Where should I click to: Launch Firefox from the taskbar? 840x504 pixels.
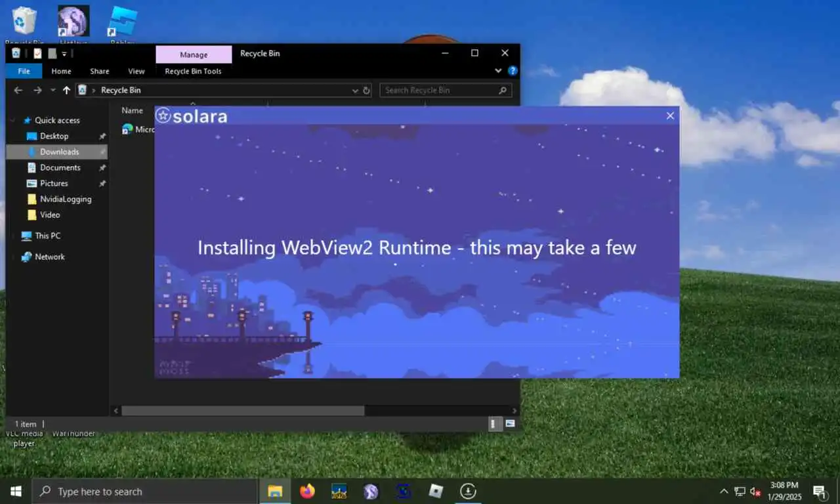307,491
